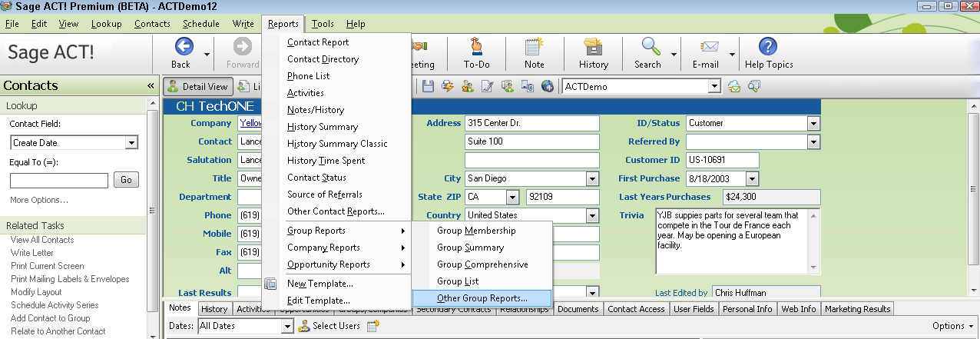Click the Save floppy disk icon

[x=428, y=87]
